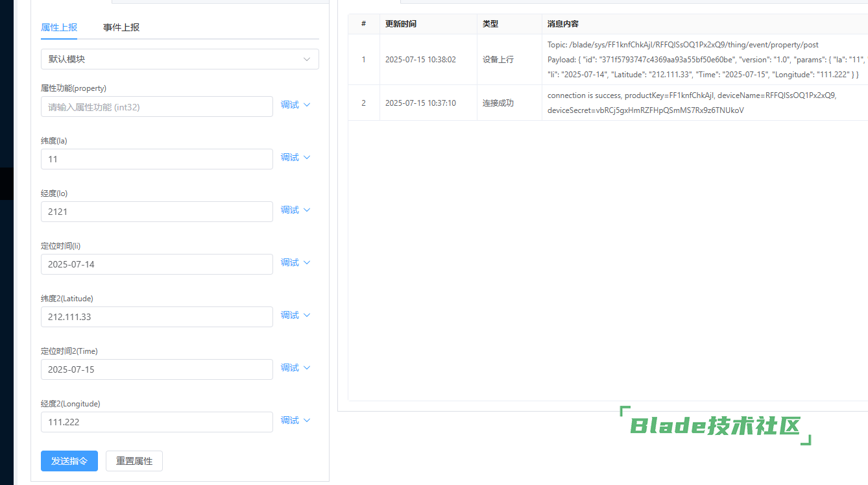
Task: Expand 调试 dropdown next to 经度2(Longitude)
Action: (x=296, y=421)
